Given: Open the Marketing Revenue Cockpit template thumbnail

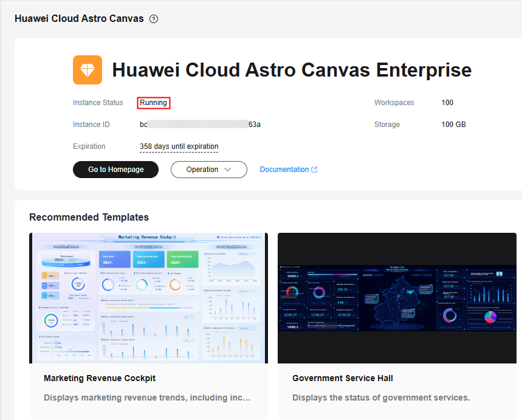Looking at the screenshot, I should (148, 298).
